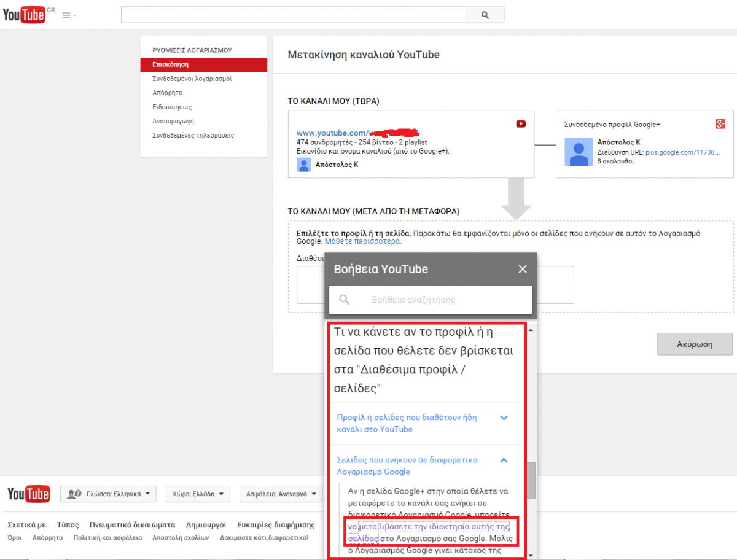Click the Δημιουργοί footer link

[206, 525]
